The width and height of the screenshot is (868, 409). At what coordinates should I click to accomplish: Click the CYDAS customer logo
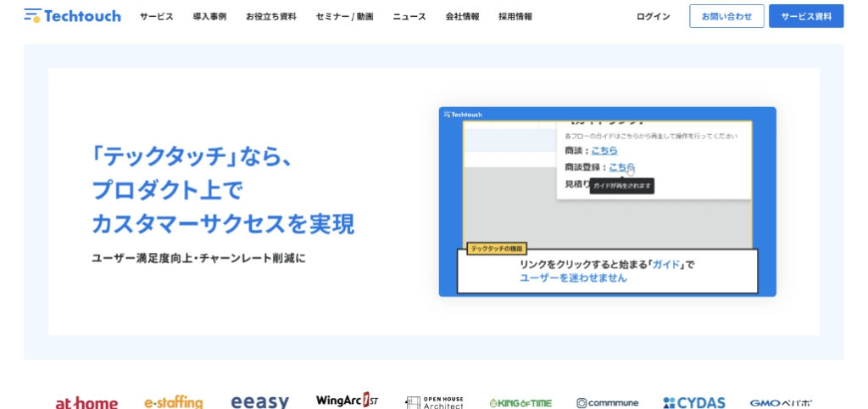coord(694,403)
